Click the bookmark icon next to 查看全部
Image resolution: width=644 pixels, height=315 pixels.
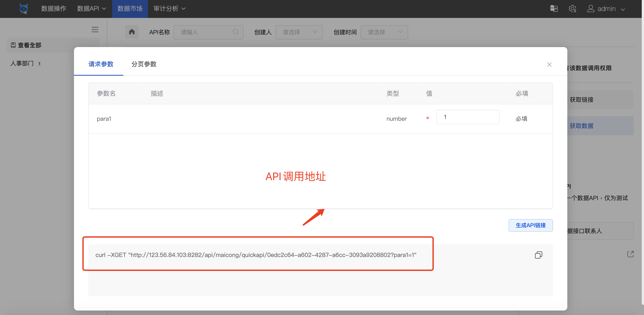tap(13, 45)
